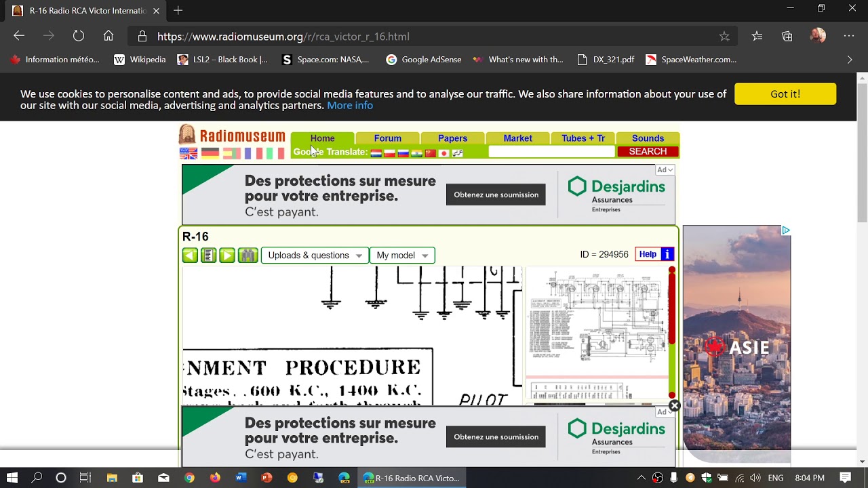Open Windows Start menu
The image size is (868, 488).
[12, 478]
